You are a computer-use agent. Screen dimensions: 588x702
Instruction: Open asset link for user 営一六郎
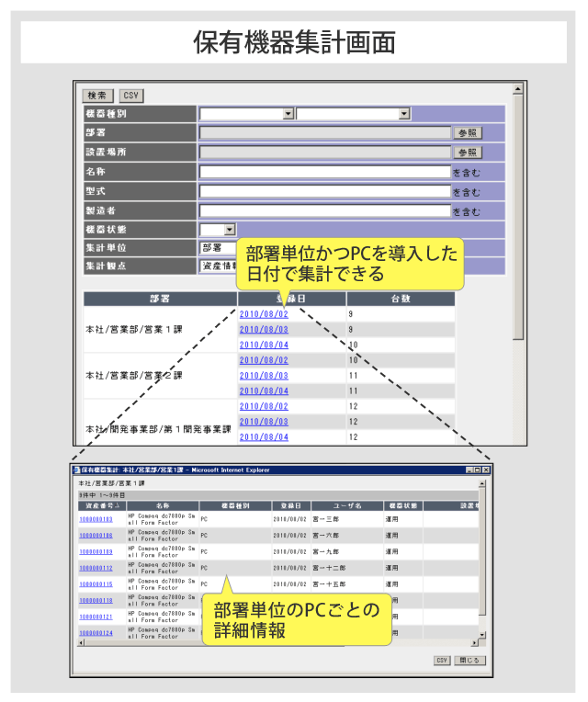pos(96,536)
